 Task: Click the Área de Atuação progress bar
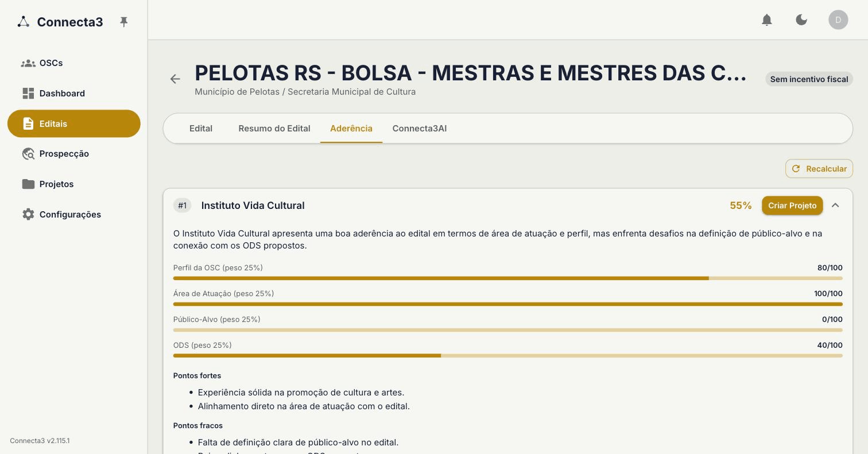508,304
